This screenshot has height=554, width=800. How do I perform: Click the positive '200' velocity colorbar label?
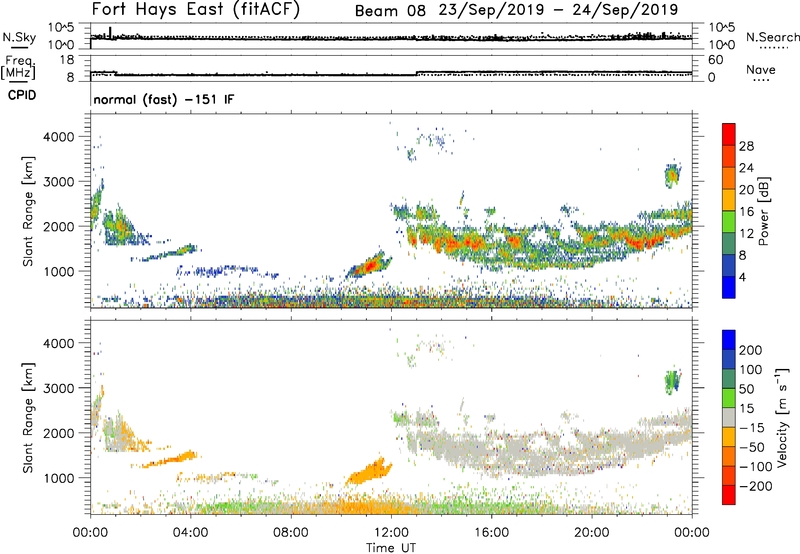751,350
